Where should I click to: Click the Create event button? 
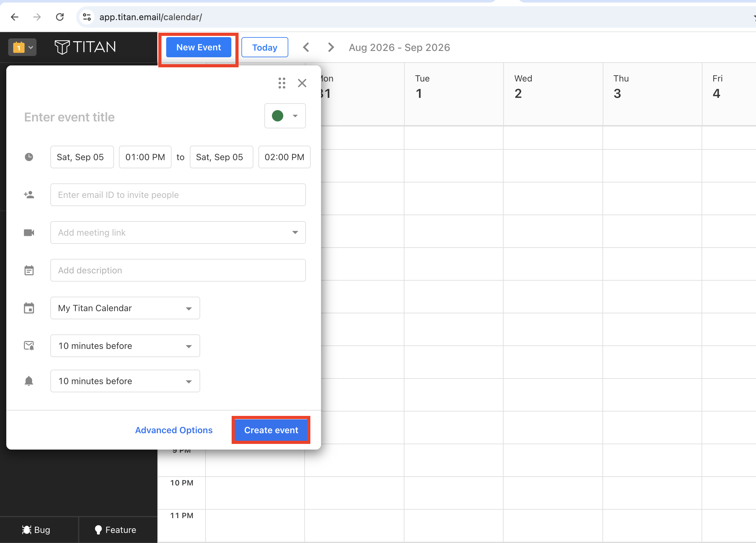click(271, 430)
